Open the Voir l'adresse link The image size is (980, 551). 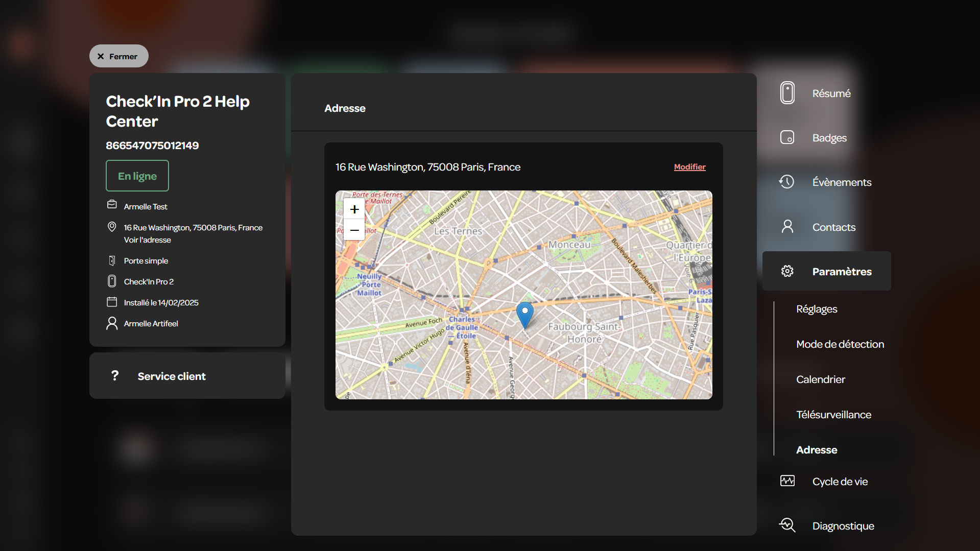pyautogui.click(x=147, y=240)
